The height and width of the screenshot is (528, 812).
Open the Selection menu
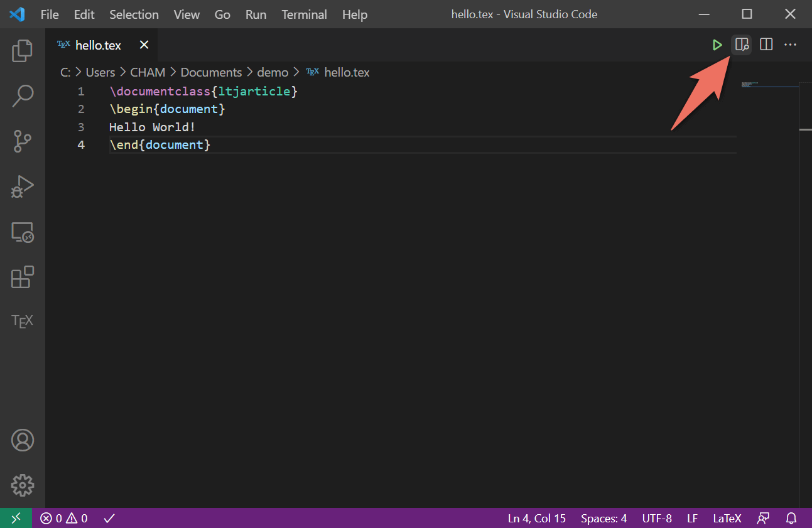tap(134, 14)
